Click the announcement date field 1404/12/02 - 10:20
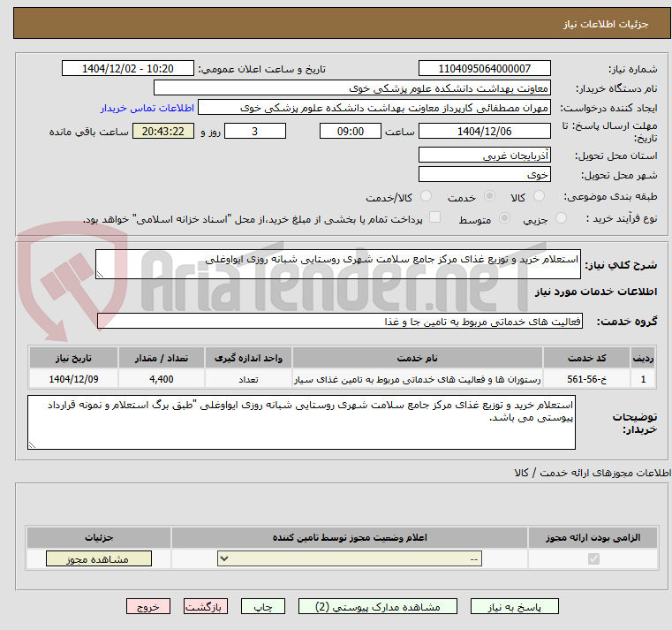Image resolution: width=672 pixels, height=630 pixels. point(128,69)
